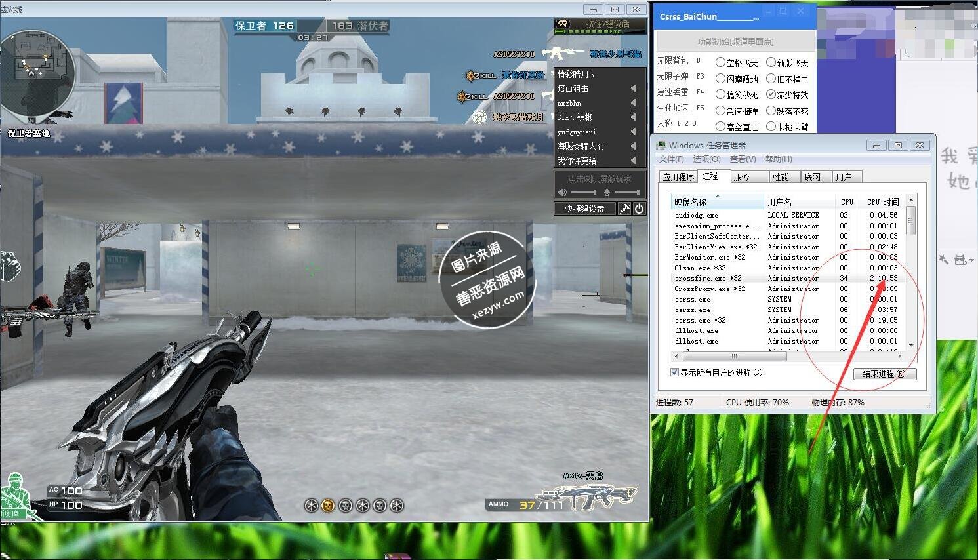The width and height of the screenshot is (978, 560).
Task: Click the pin icon beside 快捷键设置
Action: click(624, 209)
